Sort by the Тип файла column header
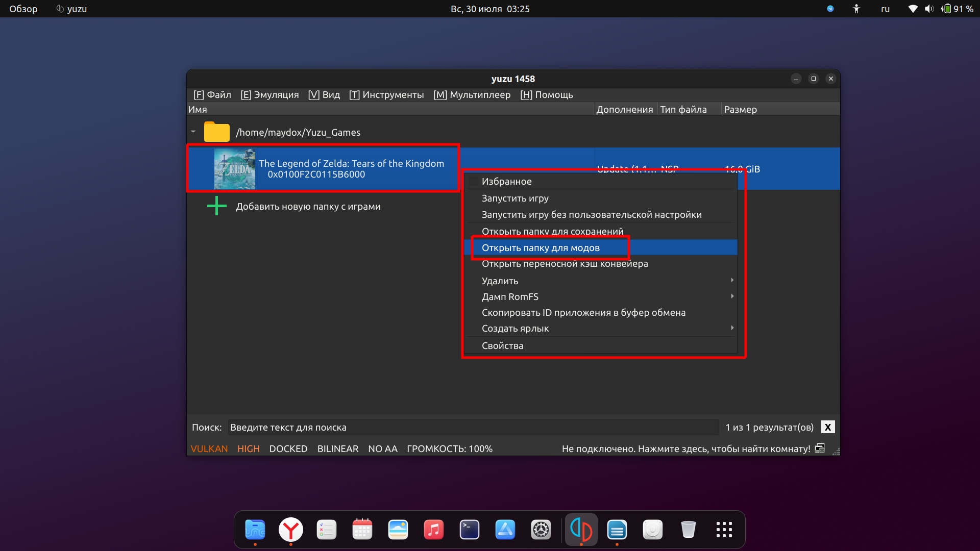The image size is (980, 551). [690, 109]
